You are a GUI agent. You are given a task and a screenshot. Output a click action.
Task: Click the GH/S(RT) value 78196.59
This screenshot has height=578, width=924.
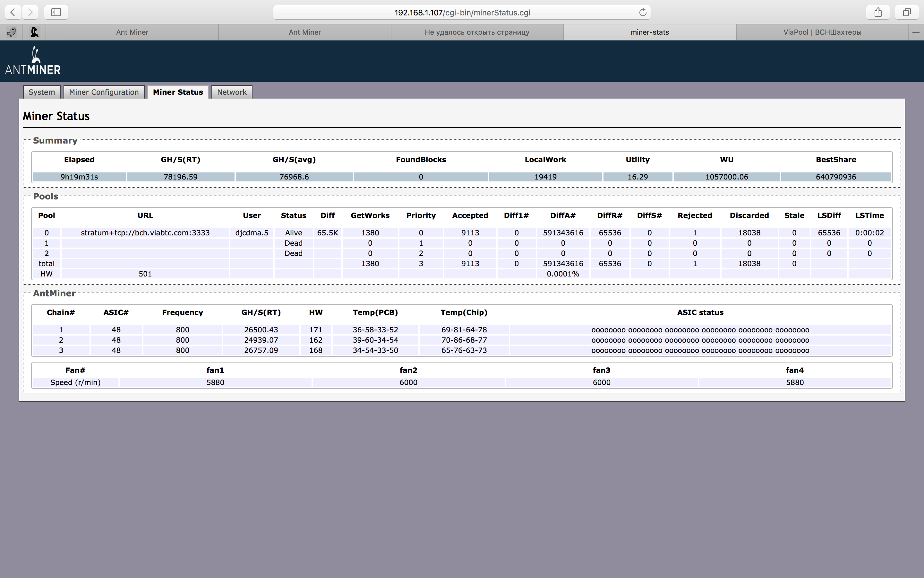coord(181,177)
